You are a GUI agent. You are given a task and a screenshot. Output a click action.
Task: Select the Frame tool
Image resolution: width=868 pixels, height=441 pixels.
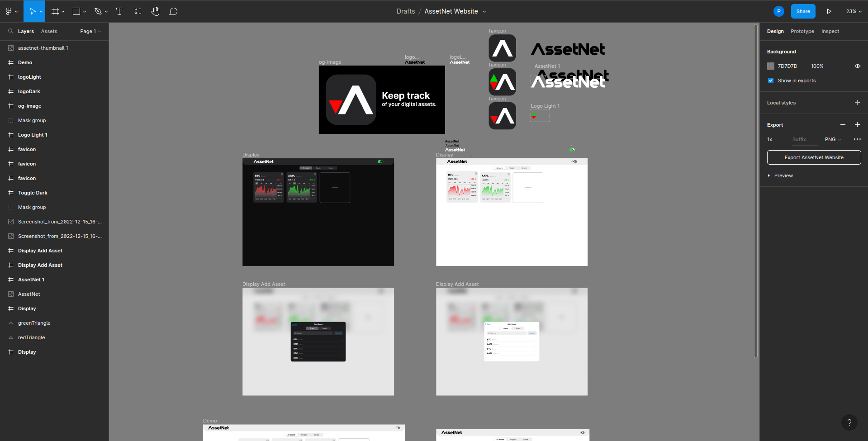coord(55,11)
